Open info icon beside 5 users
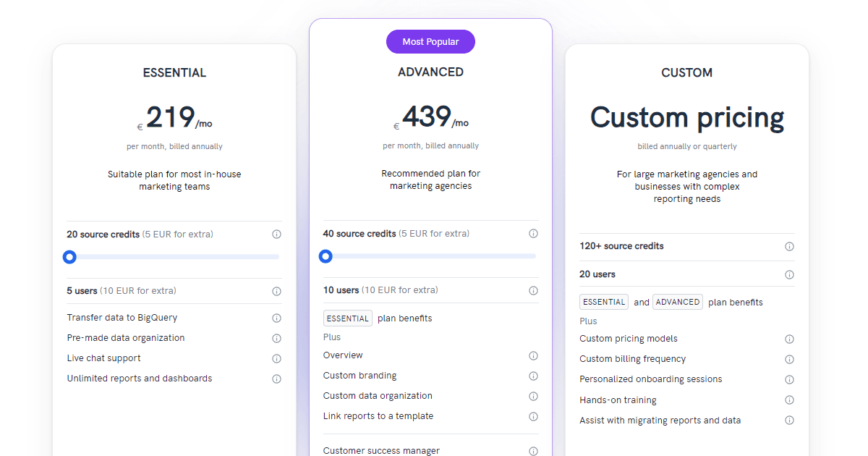868x456 pixels. tap(276, 292)
